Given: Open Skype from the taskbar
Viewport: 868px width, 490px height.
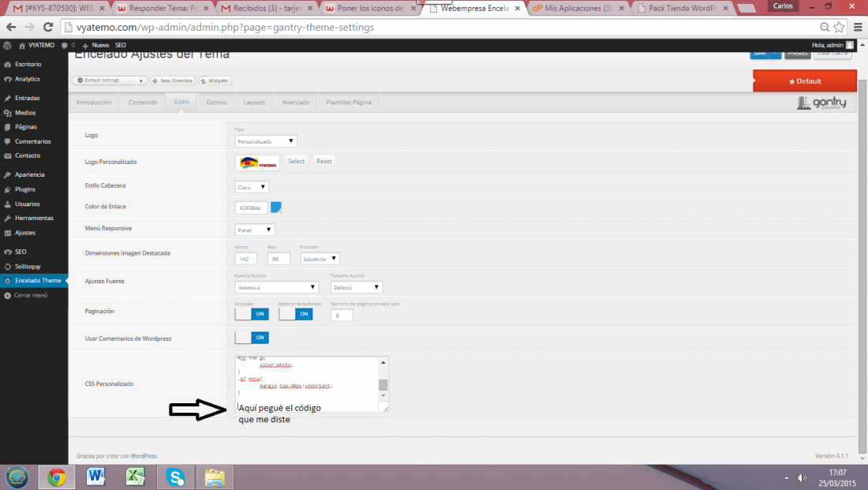Looking at the screenshot, I should point(175,477).
